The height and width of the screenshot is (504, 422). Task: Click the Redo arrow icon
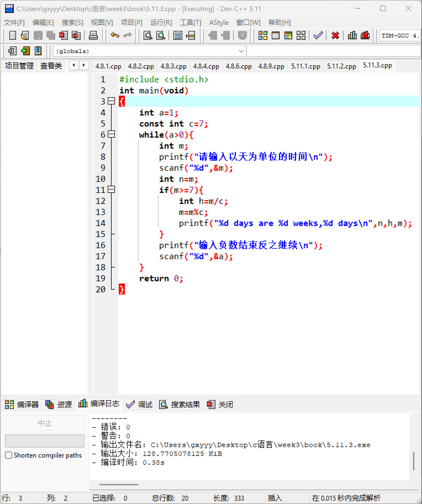[x=127, y=35]
